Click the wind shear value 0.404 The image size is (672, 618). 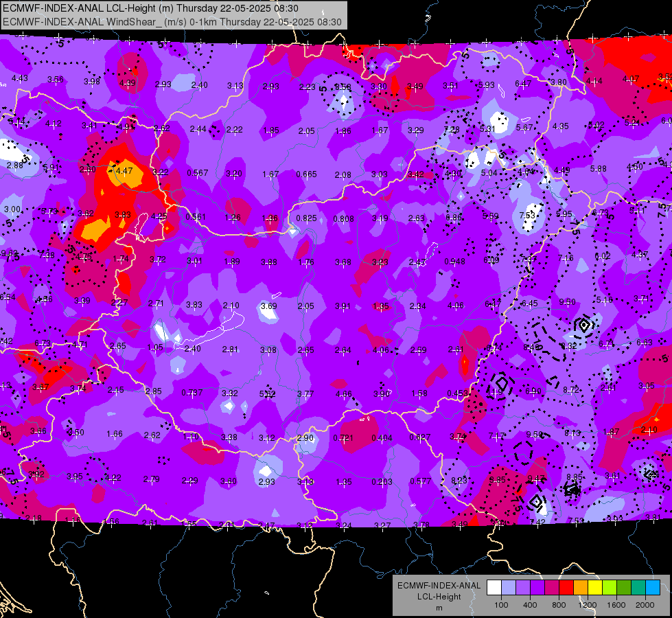pos(382,437)
